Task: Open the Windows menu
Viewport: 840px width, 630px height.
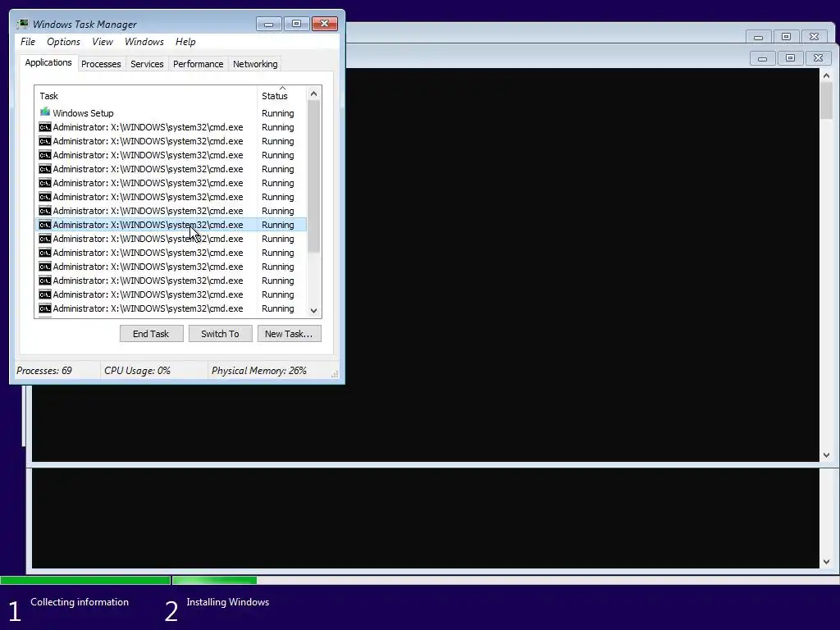Action: [144, 42]
